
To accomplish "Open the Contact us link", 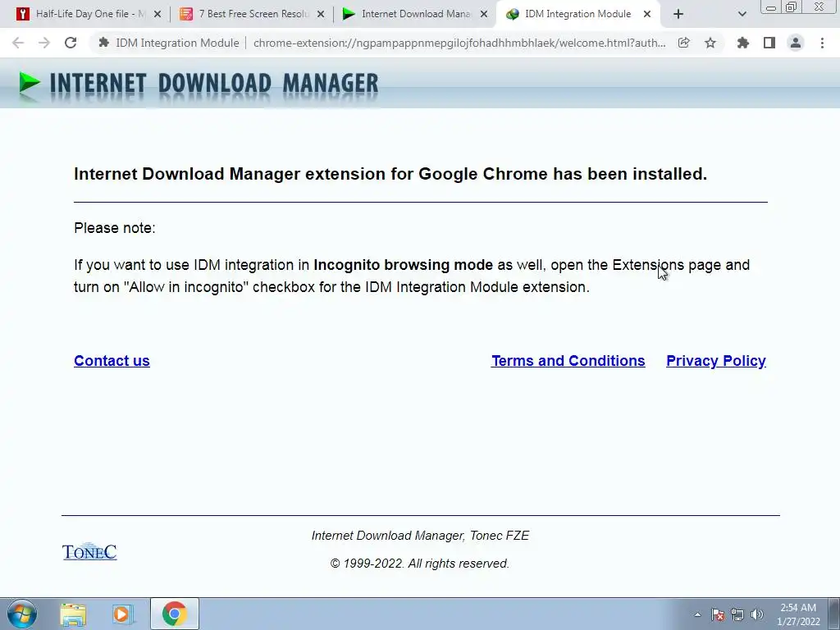I will pyautogui.click(x=112, y=361).
